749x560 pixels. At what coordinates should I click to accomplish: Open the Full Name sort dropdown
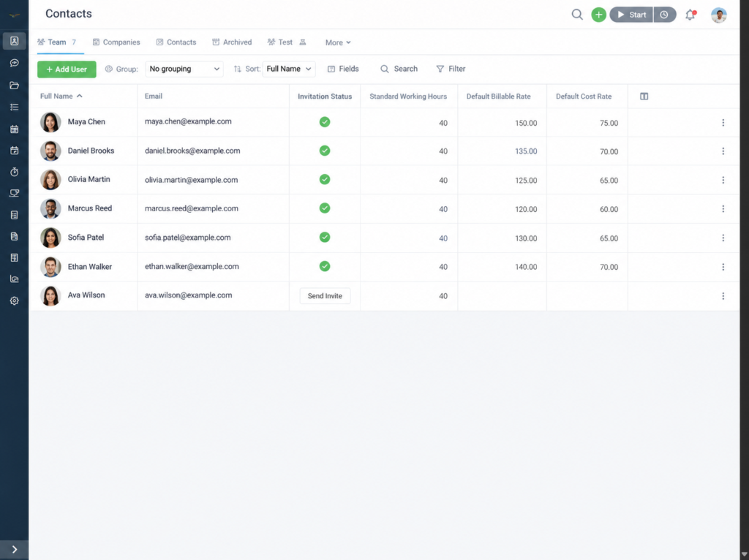coord(289,69)
